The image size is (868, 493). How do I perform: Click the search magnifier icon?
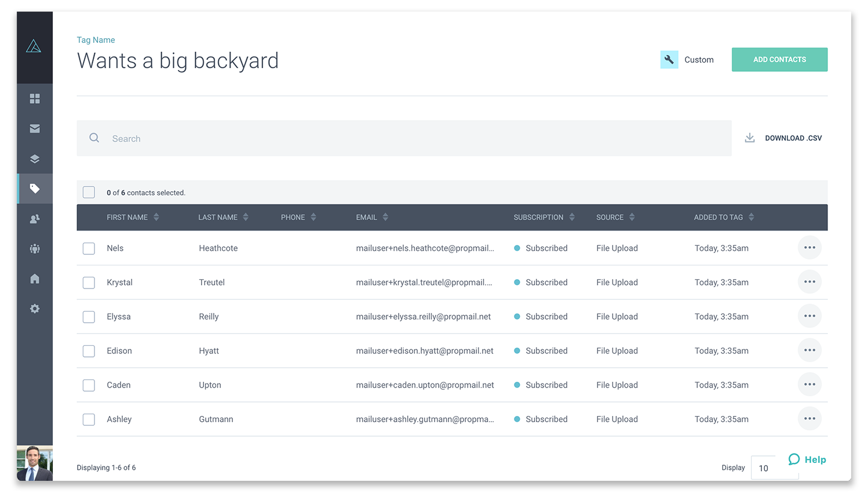click(x=94, y=138)
